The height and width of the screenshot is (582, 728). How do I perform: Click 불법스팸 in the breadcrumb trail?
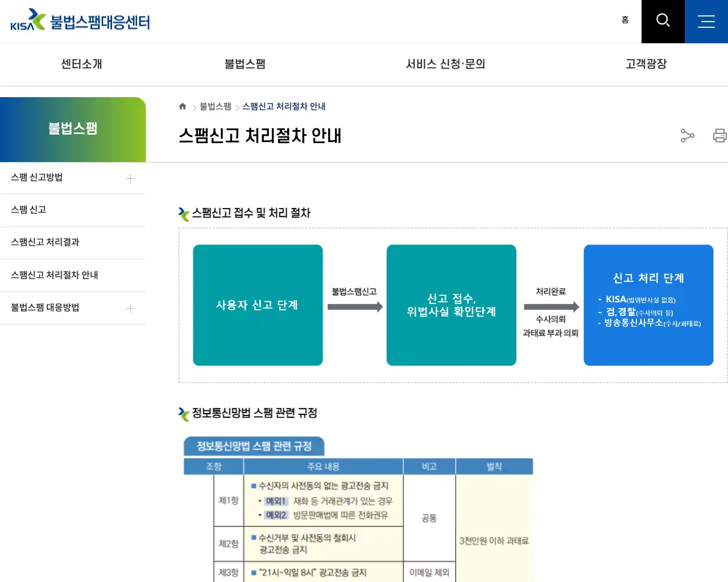pos(214,106)
